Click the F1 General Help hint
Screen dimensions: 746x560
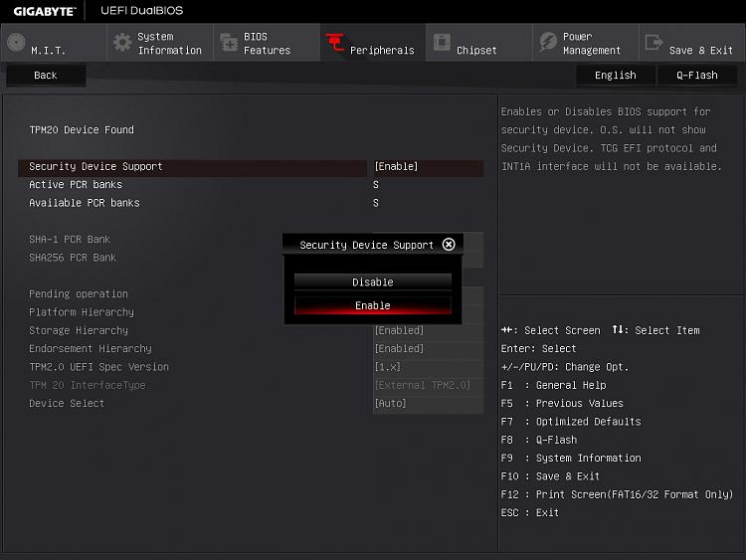pyautogui.click(x=553, y=385)
